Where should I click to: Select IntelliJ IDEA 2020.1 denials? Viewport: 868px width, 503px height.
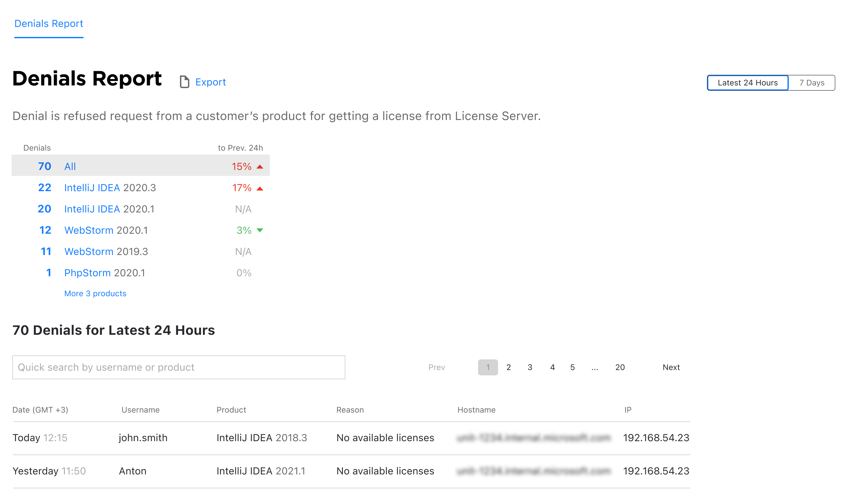coord(109,209)
